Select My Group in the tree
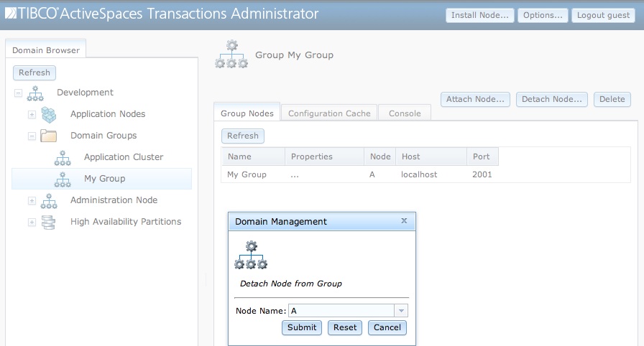Image resolution: width=644 pixels, height=346 pixels. pos(102,179)
